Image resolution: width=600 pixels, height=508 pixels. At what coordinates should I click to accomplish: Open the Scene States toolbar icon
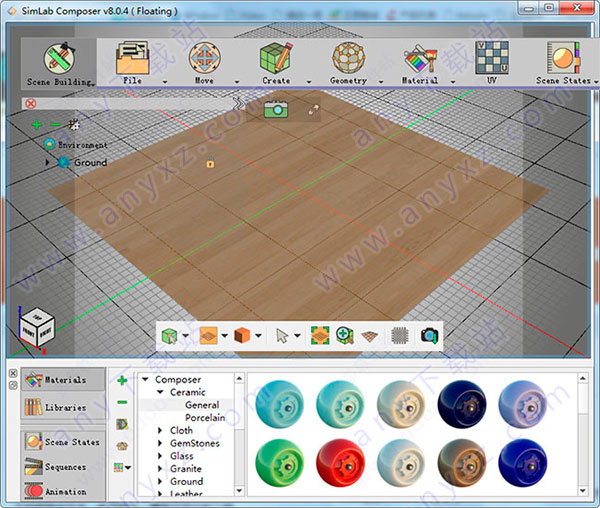[x=564, y=58]
